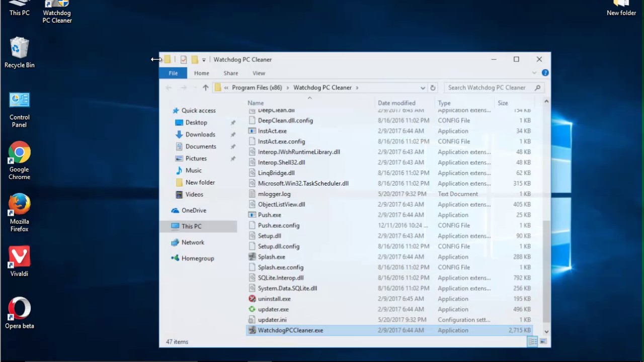Image resolution: width=644 pixels, height=362 pixels.
Task: Open the Home ribbon tab
Action: click(x=202, y=73)
